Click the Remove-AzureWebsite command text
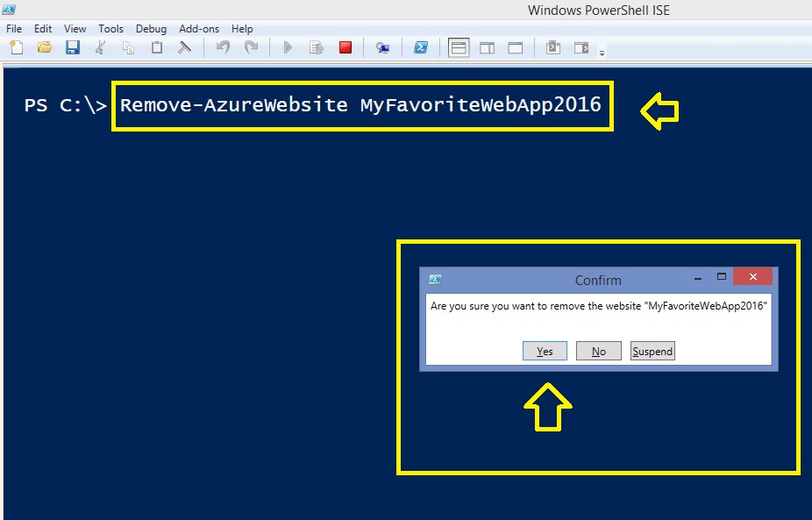The width and height of the screenshot is (812, 520). (x=360, y=105)
